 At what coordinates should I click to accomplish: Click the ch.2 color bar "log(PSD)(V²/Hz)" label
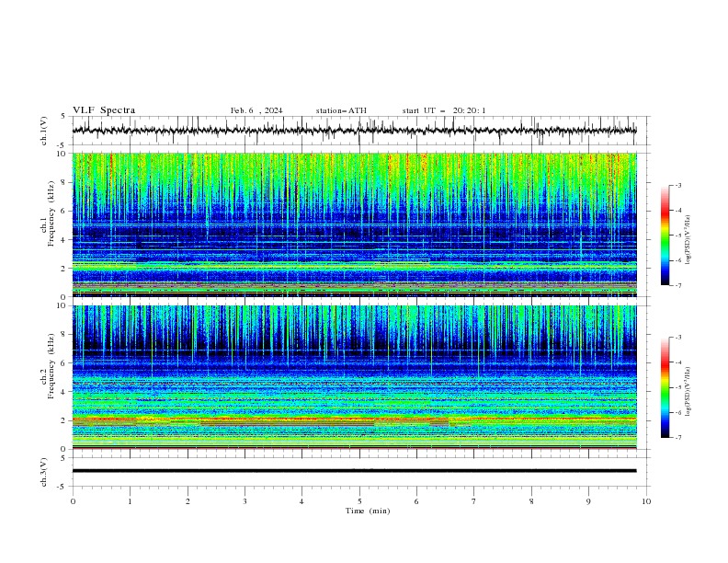[688, 391]
